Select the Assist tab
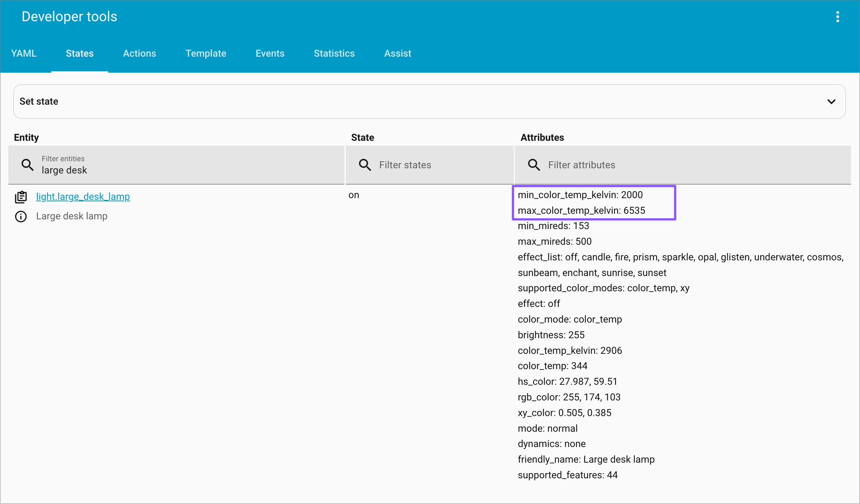The image size is (860, 504). click(398, 54)
